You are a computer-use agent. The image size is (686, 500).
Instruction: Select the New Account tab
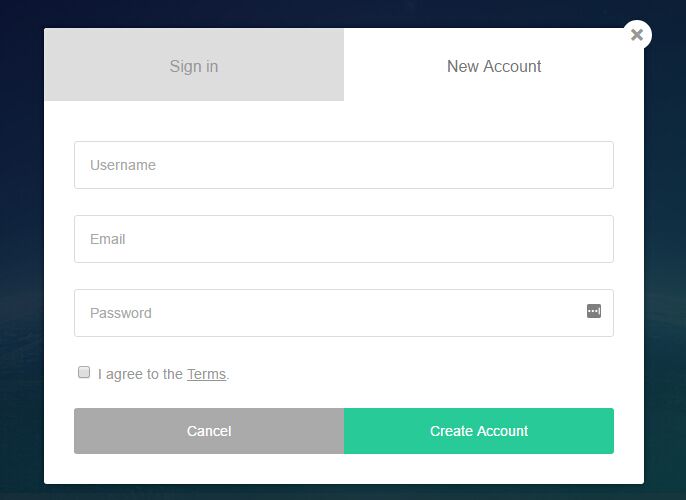[x=494, y=65]
